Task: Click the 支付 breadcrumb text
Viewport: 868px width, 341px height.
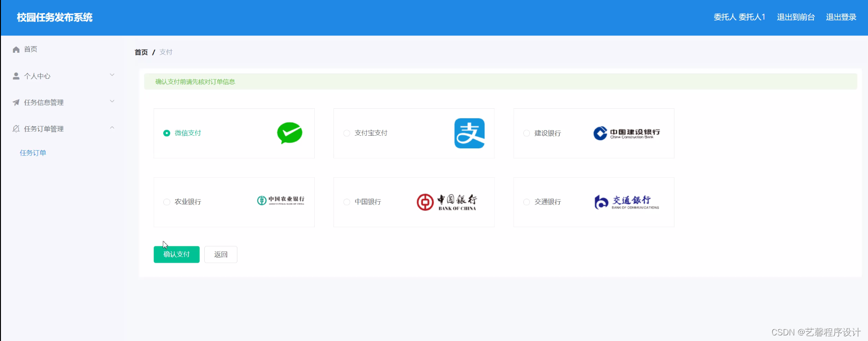Action: 166,52
